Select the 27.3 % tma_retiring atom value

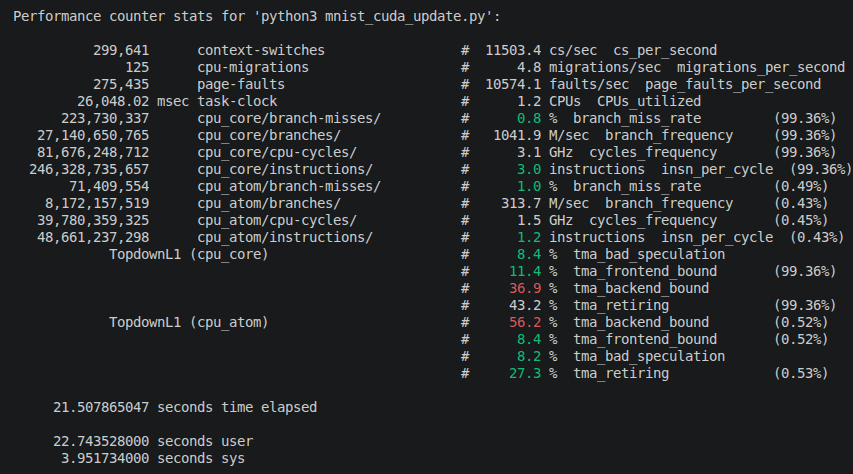point(533,373)
